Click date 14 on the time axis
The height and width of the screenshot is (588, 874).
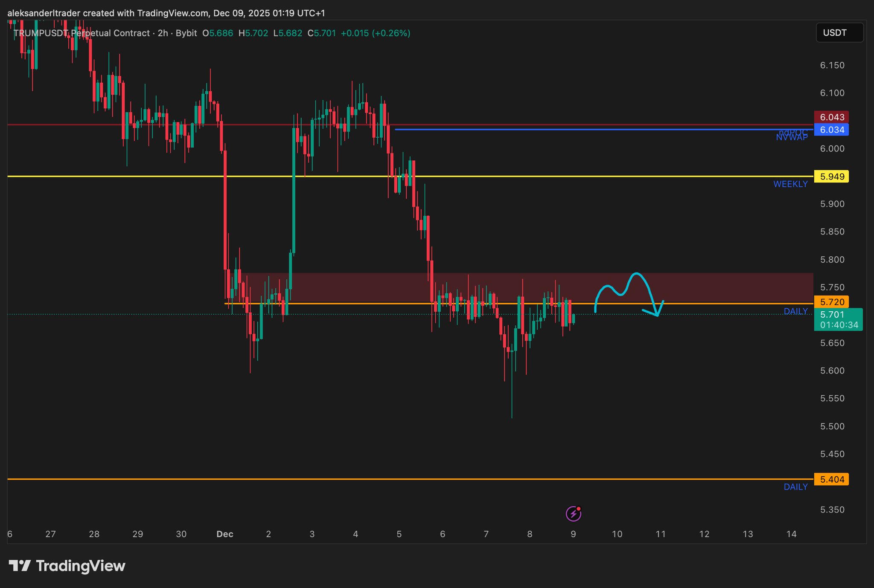(791, 534)
